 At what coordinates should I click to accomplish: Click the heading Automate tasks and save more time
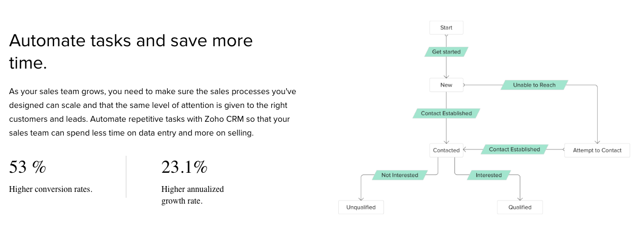click(x=131, y=52)
